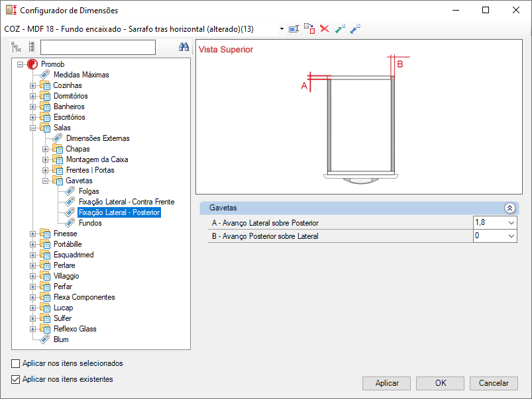Enable Aplicar nos itens selecionados checkbox

point(16,363)
